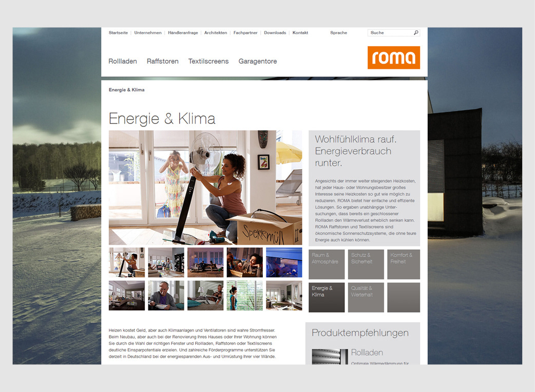Select thumbnail of older man eating
Viewport: 535px width, 392px height.
pos(166,296)
